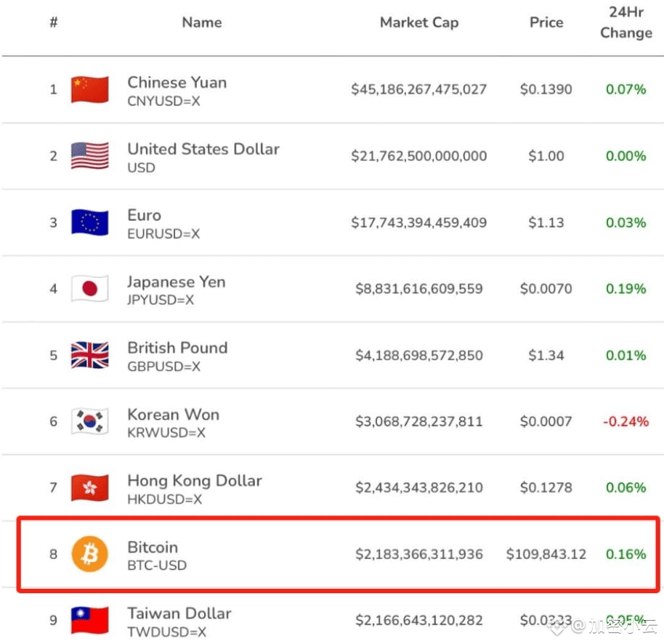Click the Taiwan flag icon
This screenshot has height=644, width=664.
pos(90,620)
